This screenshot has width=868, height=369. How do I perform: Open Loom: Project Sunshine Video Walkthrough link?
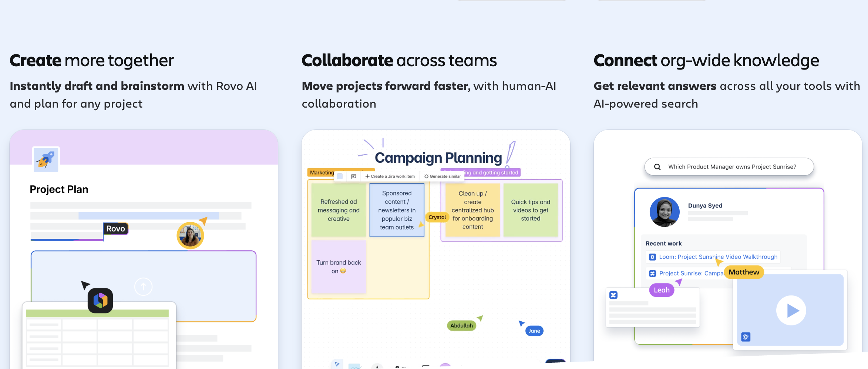(718, 257)
